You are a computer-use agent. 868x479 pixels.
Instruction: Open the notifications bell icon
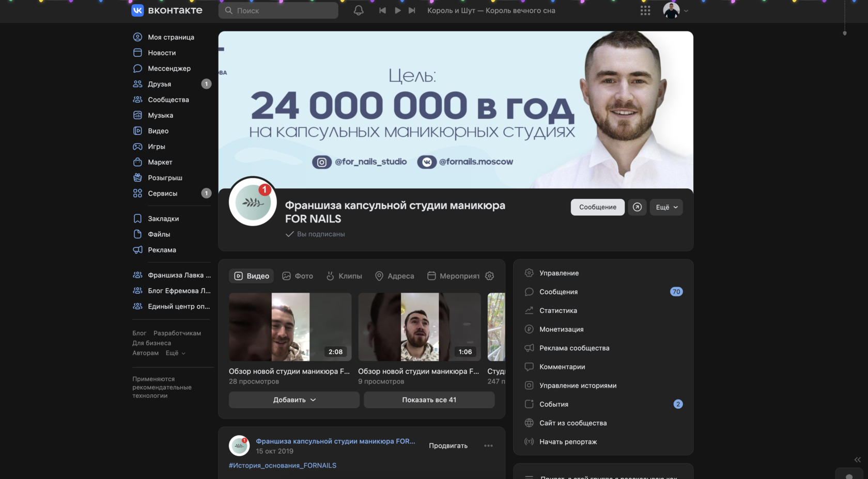pyautogui.click(x=359, y=10)
